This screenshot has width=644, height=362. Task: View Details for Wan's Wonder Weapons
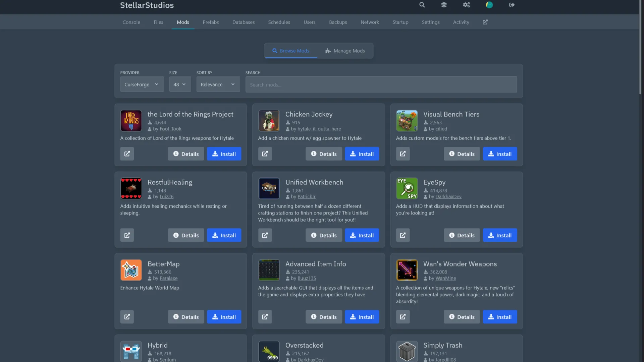462,317
